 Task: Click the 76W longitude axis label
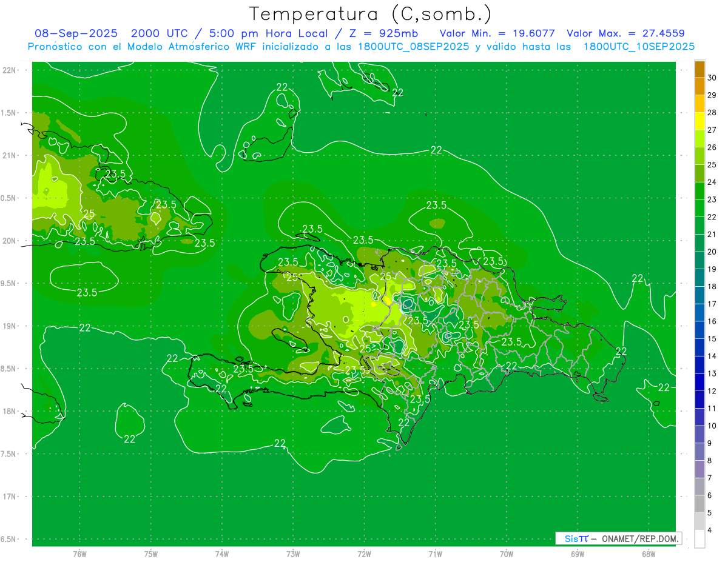[x=79, y=554]
